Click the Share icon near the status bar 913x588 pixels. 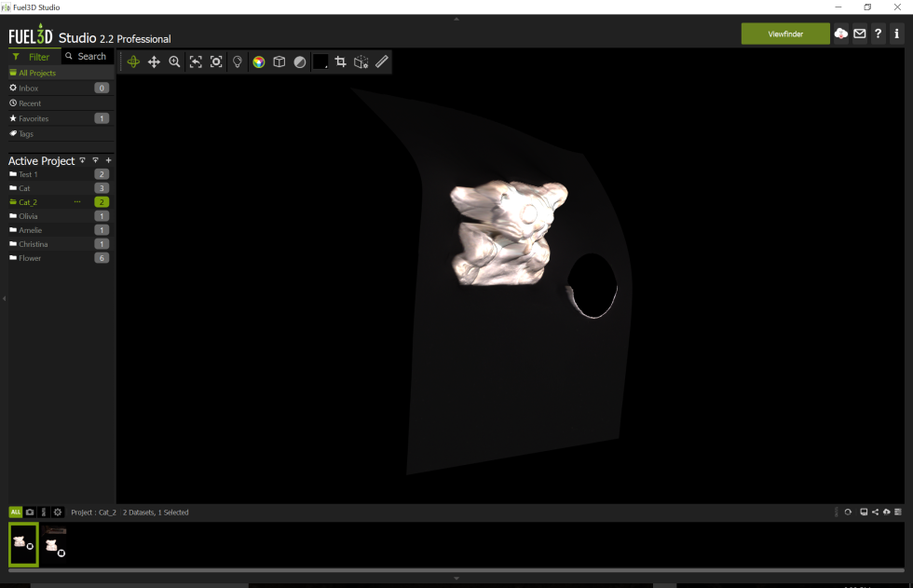click(x=875, y=512)
